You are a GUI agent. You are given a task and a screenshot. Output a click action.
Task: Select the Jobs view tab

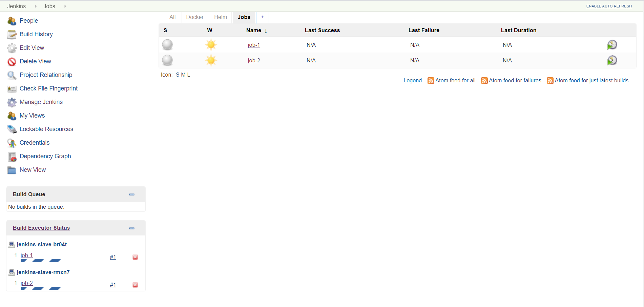click(244, 17)
